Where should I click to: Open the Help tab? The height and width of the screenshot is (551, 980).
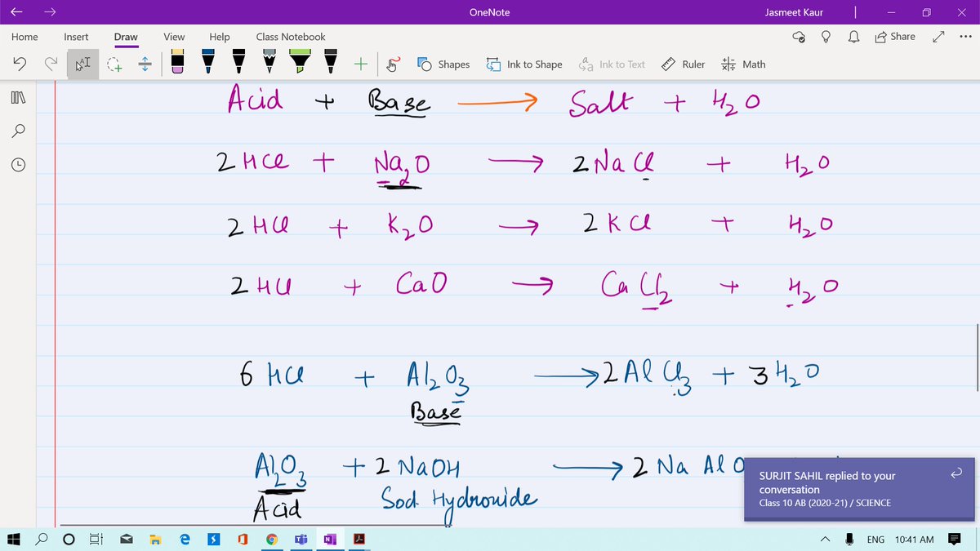click(220, 37)
